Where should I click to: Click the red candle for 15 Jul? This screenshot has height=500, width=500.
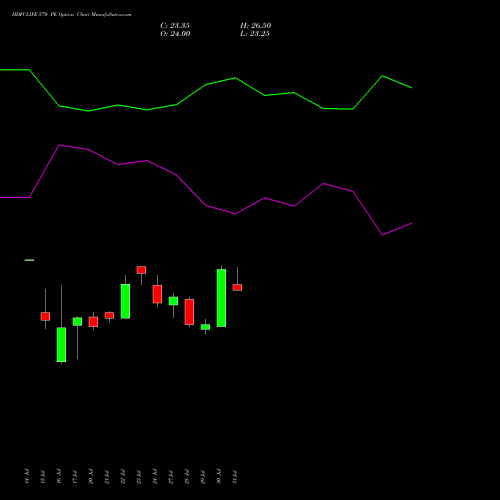click(x=45, y=316)
